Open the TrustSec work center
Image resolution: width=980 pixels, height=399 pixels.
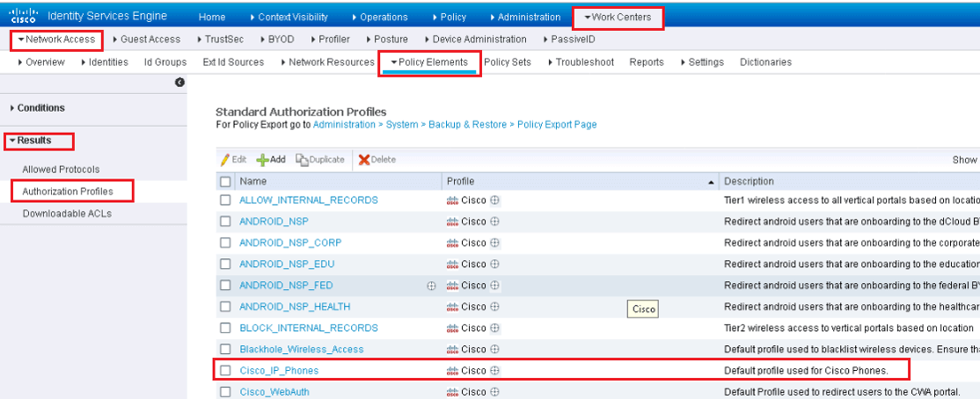pos(221,40)
